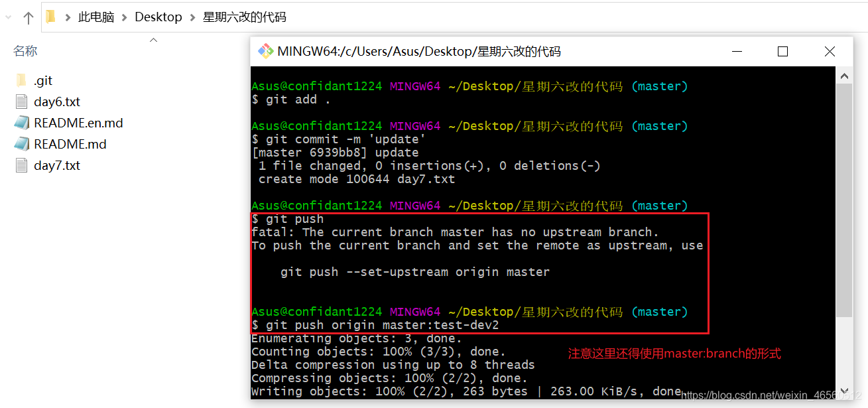Click the 'Enumerating objects: 3, done.' line
The image size is (868, 408).
(x=357, y=338)
